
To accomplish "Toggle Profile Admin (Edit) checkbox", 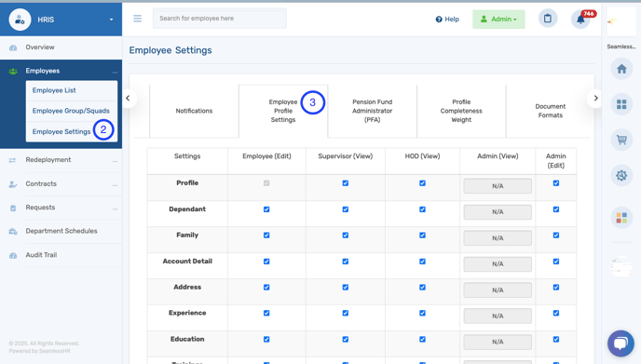I will click(x=556, y=183).
